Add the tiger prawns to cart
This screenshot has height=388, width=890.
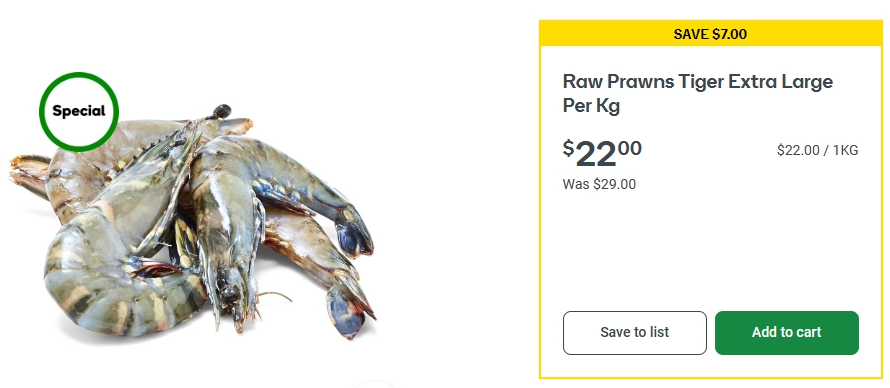tap(786, 332)
